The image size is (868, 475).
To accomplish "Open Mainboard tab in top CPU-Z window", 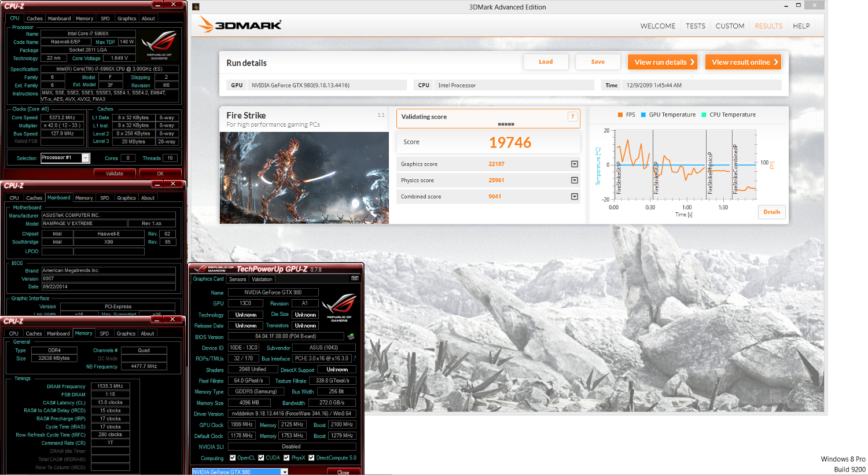I will pos(59,19).
